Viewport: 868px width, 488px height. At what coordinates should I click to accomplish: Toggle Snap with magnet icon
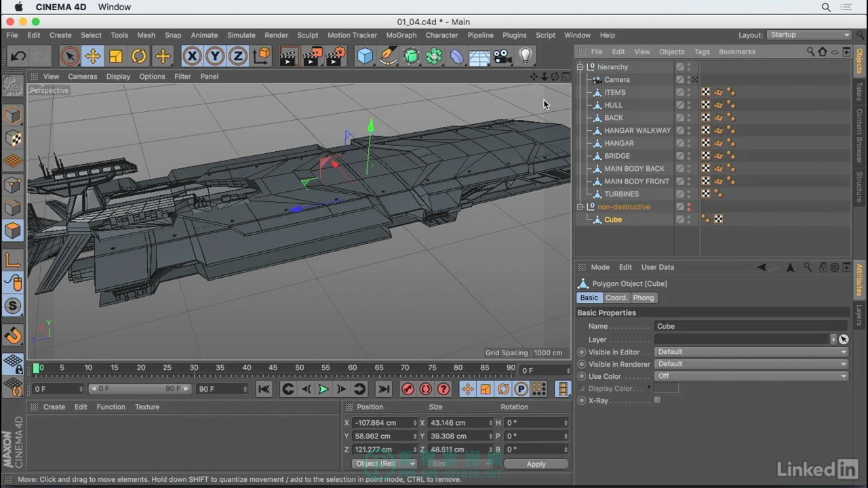click(x=13, y=335)
